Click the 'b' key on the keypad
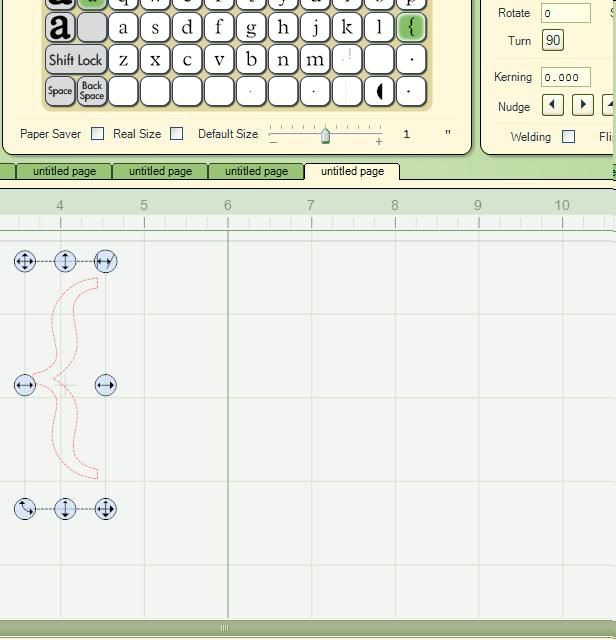616x640 pixels. 251,60
